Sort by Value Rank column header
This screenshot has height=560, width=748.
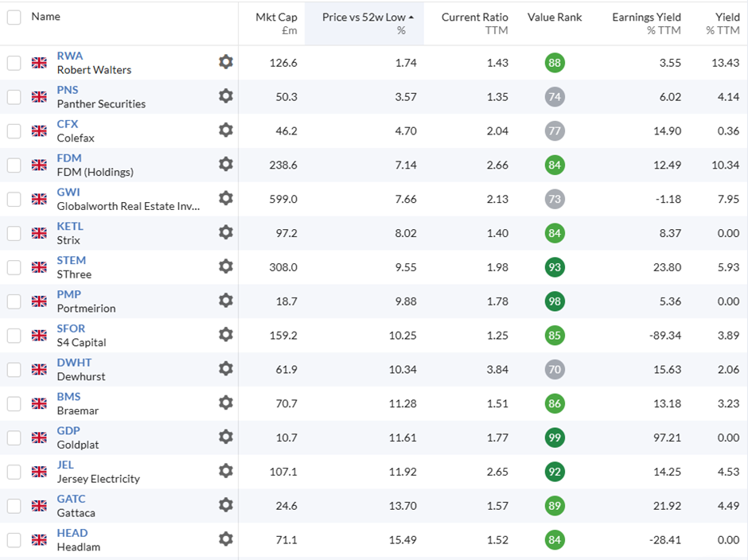[555, 17]
